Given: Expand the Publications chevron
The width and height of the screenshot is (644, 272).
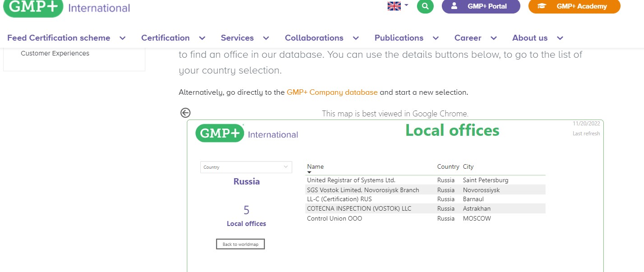Looking at the screenshot, I should click(436, 38).
